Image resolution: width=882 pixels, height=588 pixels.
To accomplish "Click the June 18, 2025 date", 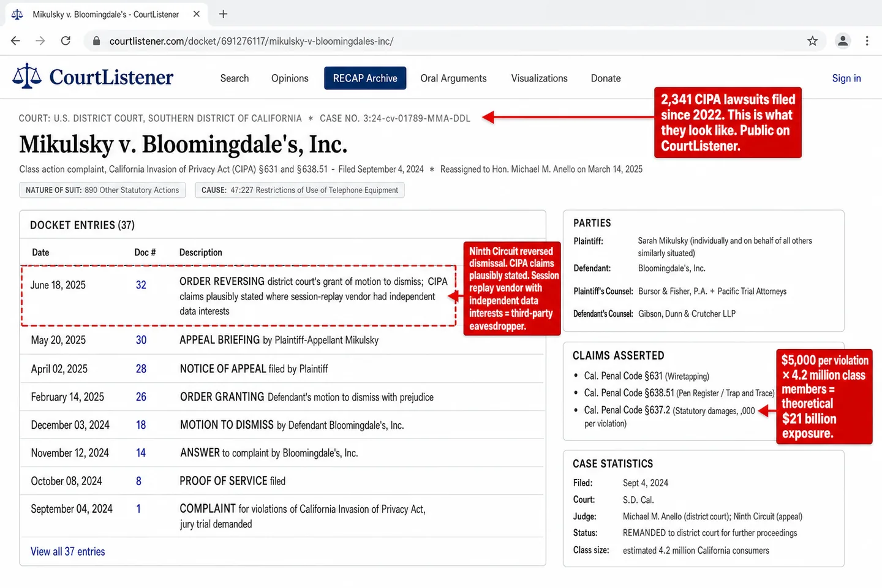I will (x=58, y=285).
